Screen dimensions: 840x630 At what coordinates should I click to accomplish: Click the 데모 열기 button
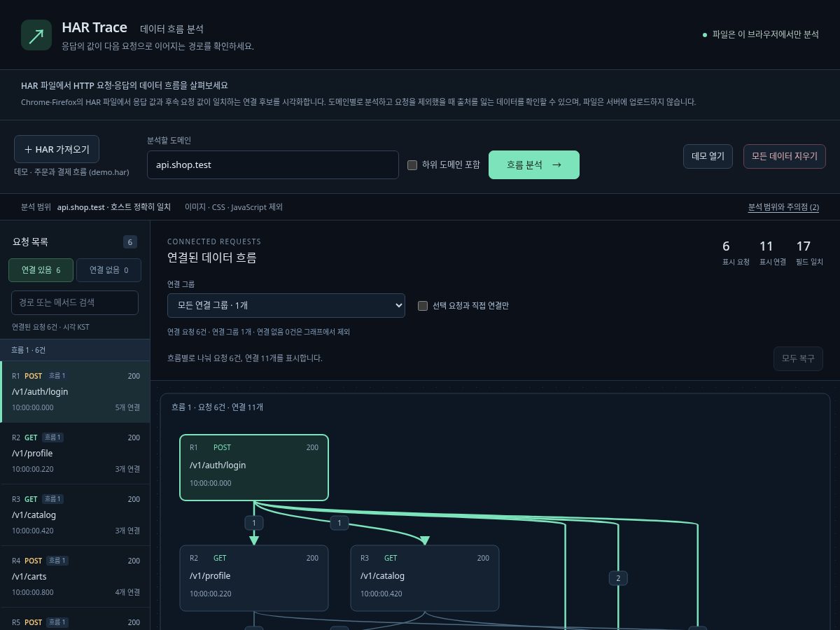pos(708,156)
